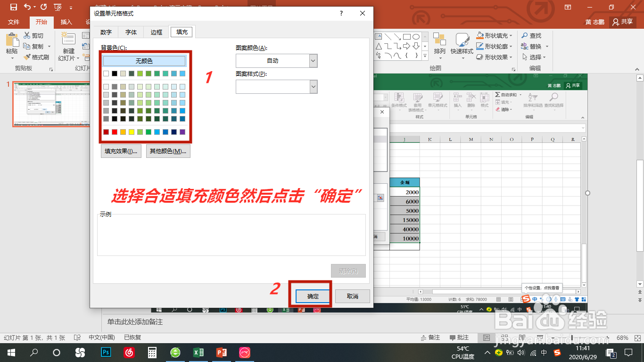Click the redo/repeat arrow icon
Viewport: 644px width, 362px height.
(44, 7)
